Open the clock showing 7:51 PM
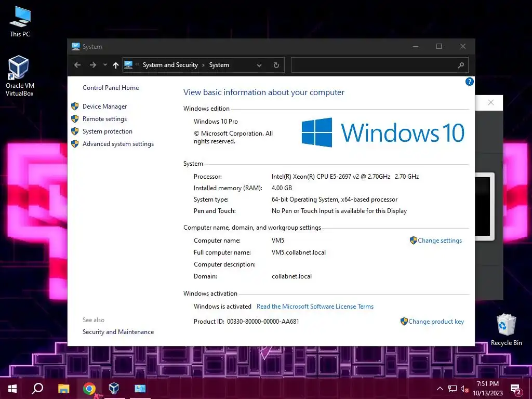532x399 pixels. [487, 389]
